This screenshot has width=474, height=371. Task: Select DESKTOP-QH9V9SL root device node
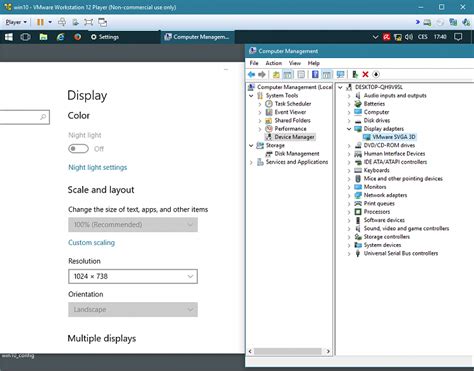(x=379, y=87)
